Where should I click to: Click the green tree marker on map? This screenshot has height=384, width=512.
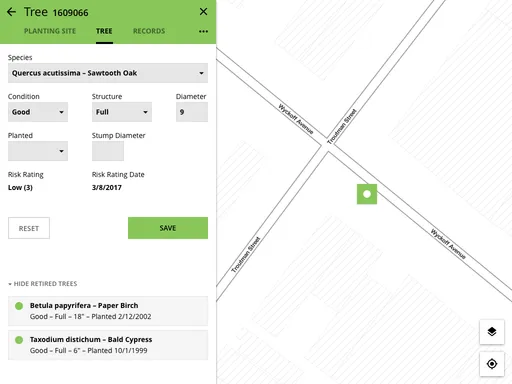[x=367, y=194]
